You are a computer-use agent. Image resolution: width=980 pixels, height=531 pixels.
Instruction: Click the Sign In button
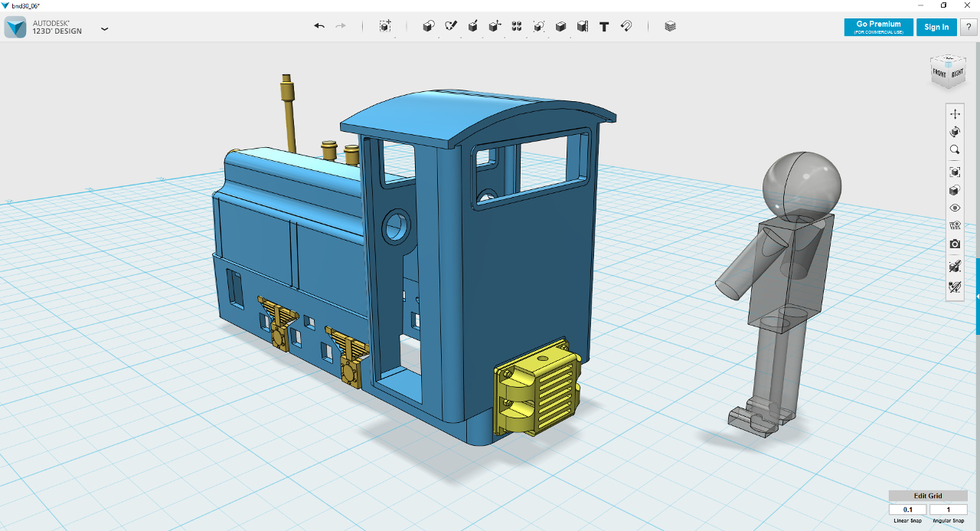[x=936, y=27]
